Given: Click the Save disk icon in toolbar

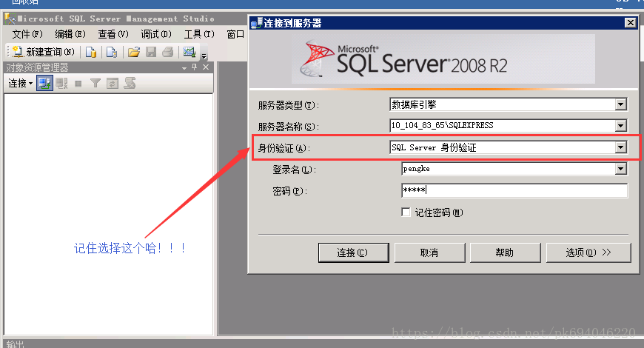Looking at the screenshot, I should (x=151, y=52).
